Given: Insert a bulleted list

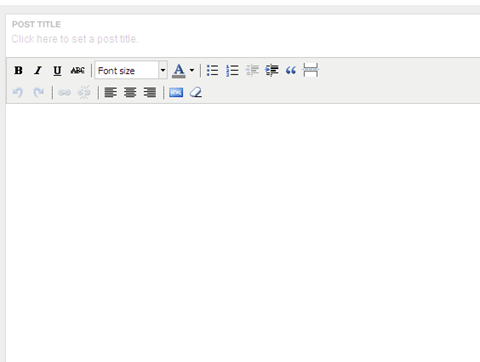Looking at the screenshot, I should pos(212,70).
